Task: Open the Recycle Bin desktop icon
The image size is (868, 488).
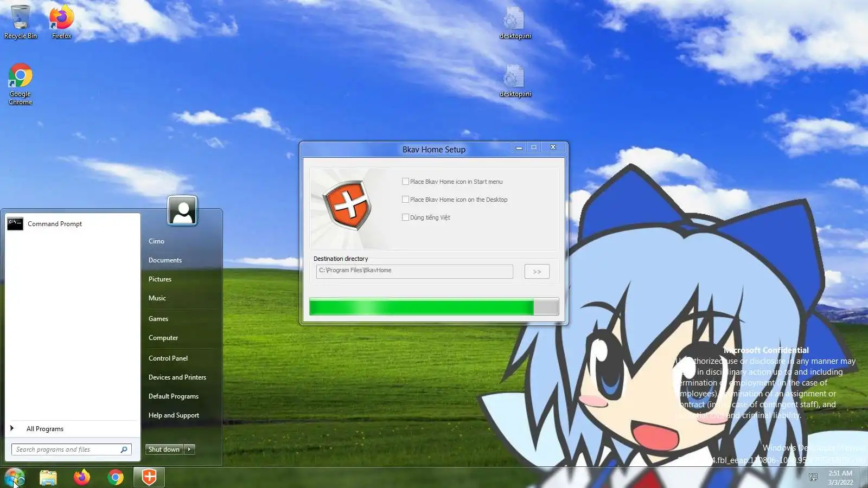Action: [x=20, y=22]
